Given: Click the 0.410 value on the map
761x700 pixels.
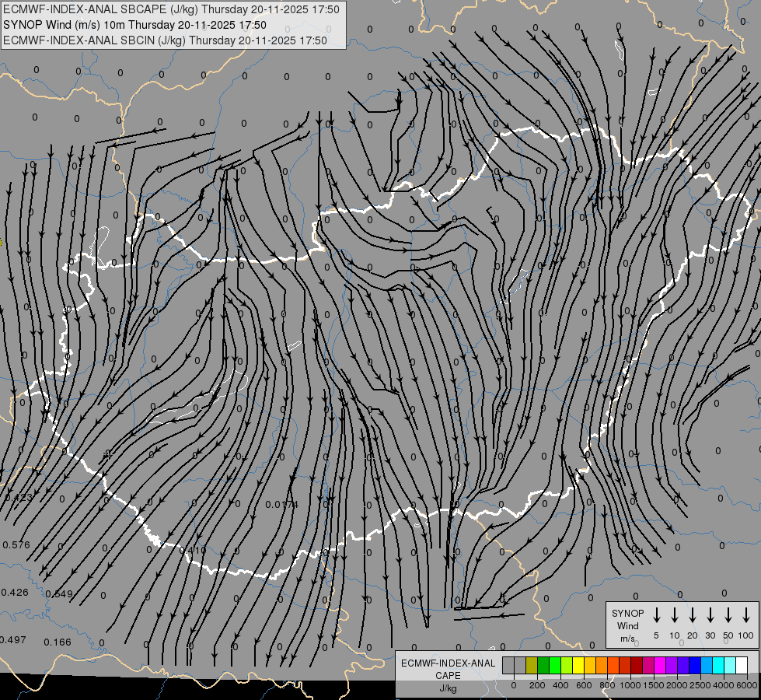Looking at the screenshot, I should (193, 551).
